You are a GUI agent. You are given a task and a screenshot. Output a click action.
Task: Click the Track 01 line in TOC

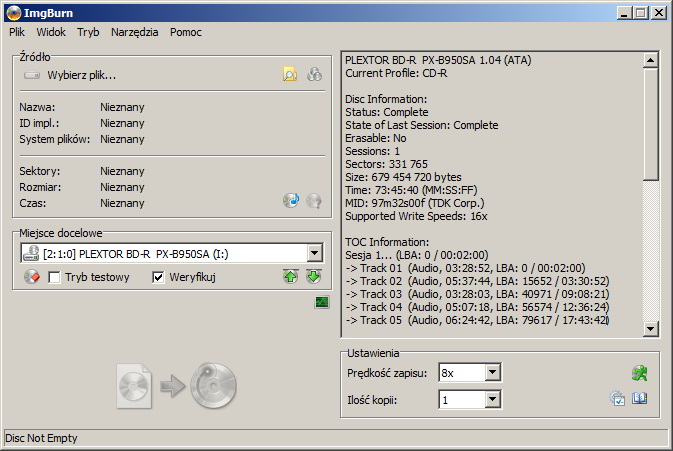(x=465, y=268)
